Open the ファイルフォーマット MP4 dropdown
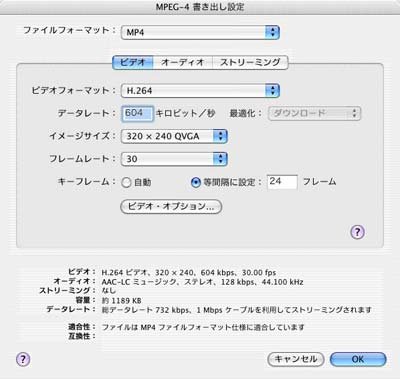This screenshot has height=379, width=400. 200,32
